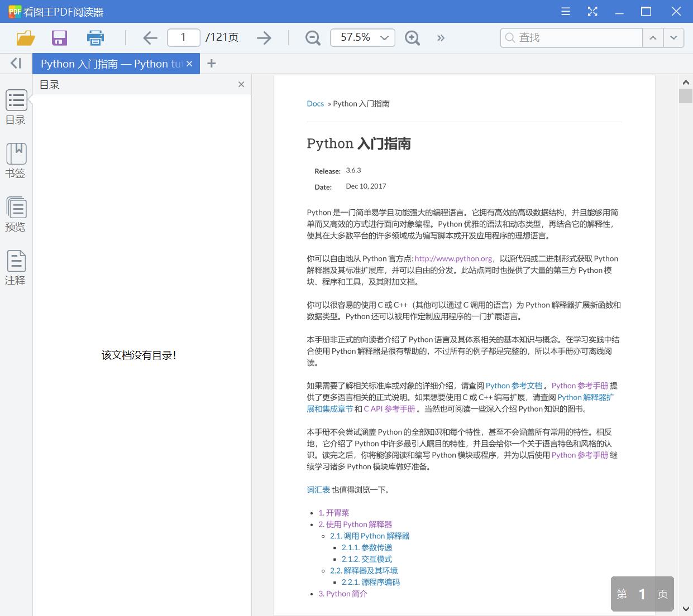This screenshot has width=693, height=616.
Task: Click the page number input field
Action: coord(183,37)
